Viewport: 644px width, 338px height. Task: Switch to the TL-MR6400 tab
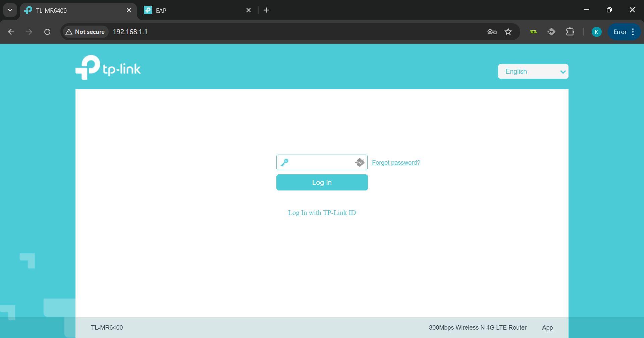click(78, 10)
